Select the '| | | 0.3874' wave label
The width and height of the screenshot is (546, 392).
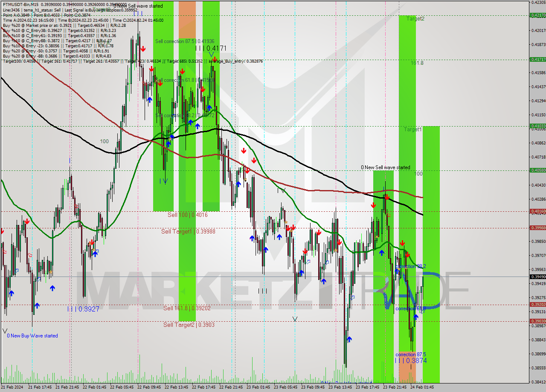coord(410,360)
